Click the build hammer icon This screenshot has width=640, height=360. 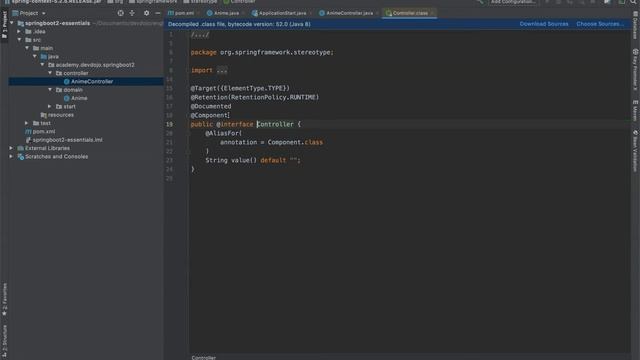480,2
